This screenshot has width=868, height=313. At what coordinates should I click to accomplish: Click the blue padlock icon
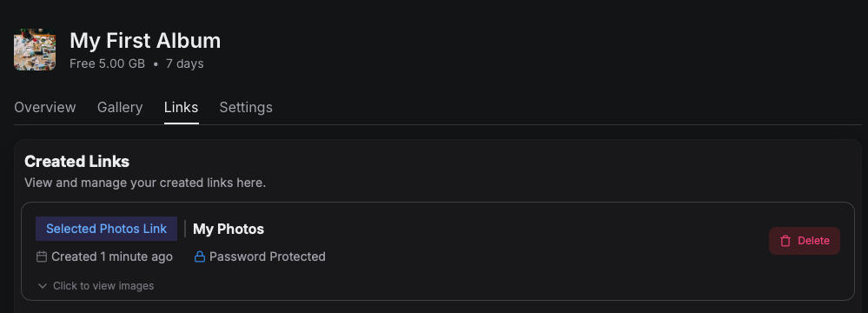(x=200, y=256)
